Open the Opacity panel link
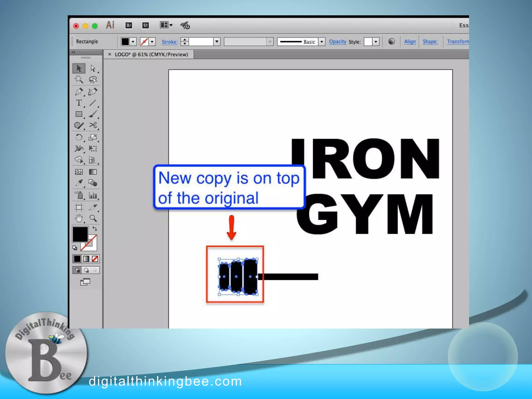 coord(337,42)
